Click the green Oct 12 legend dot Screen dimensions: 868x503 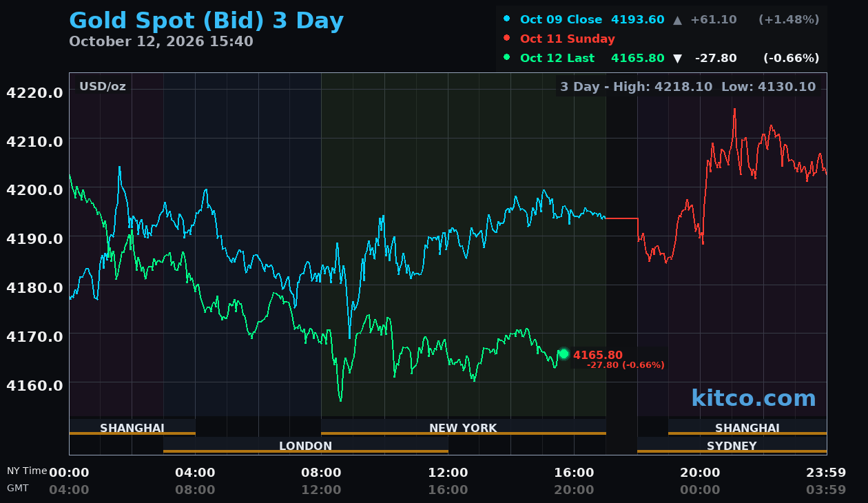507,58
